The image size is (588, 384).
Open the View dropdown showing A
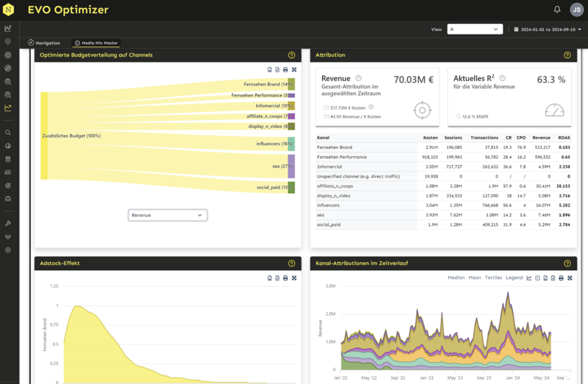pyautogui.click(x=475, y=29)
